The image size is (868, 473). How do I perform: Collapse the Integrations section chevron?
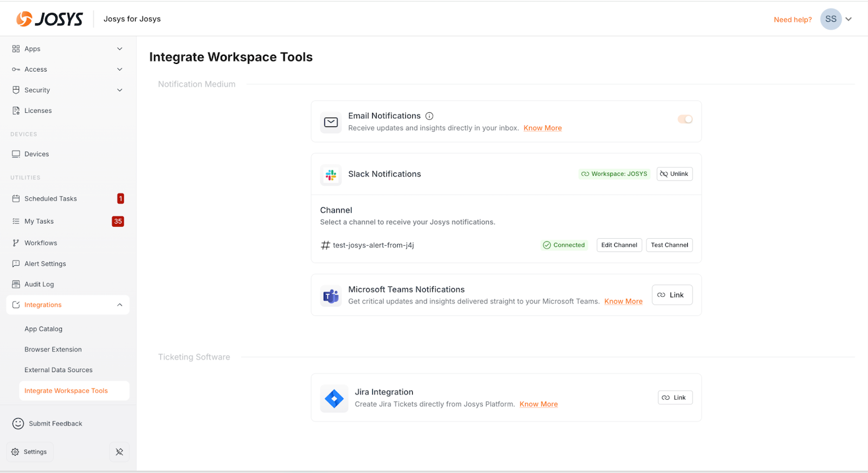tap(120, 305)
